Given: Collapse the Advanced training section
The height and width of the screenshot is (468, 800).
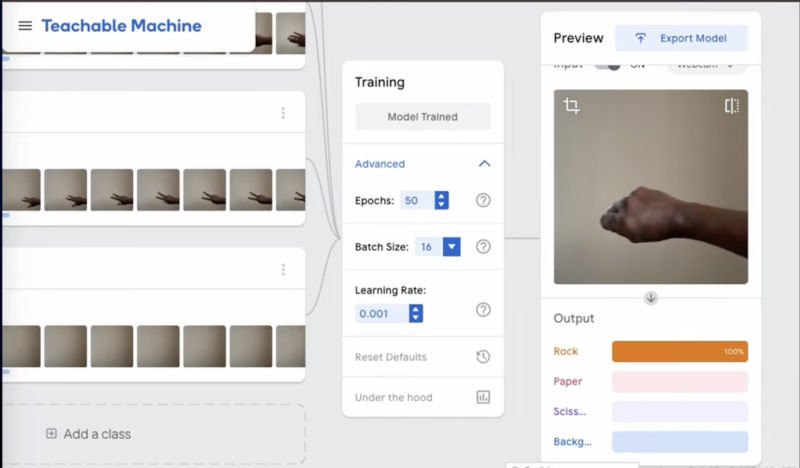Looking at the screenshot, I should click(484, 164).
